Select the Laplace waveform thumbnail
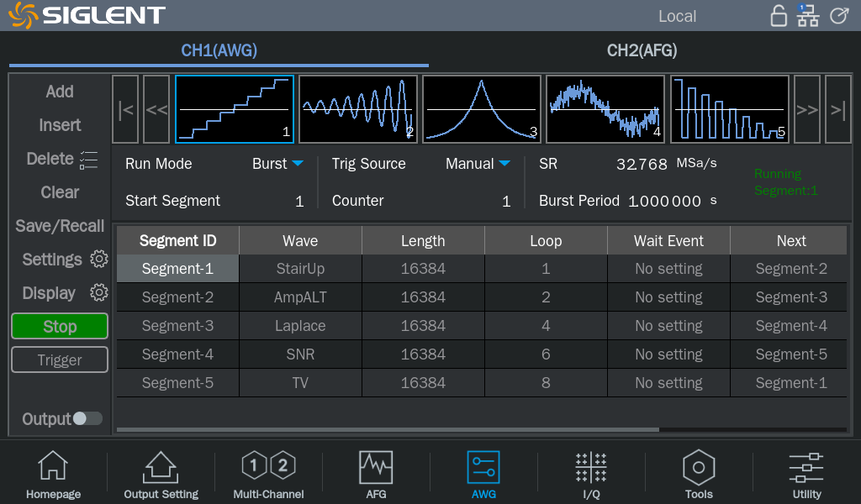The width and height of the screenshot is (861, 504). point(482,109)
